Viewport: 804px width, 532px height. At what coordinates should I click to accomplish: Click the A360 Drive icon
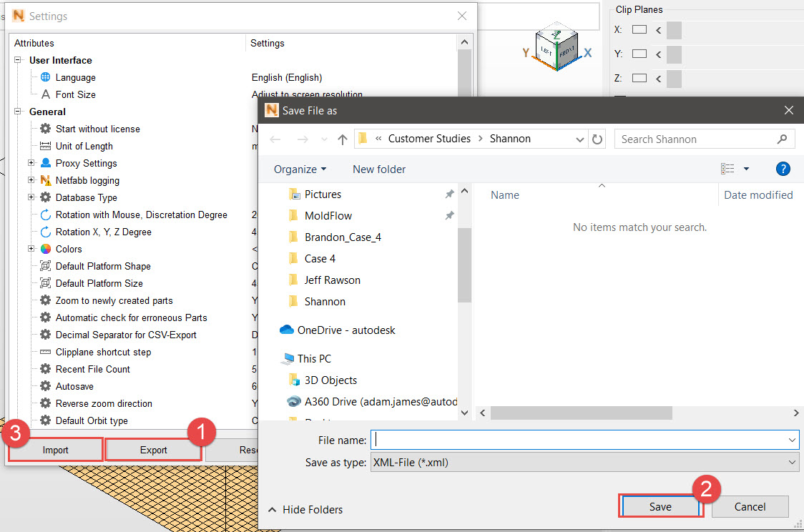point(294,401)
